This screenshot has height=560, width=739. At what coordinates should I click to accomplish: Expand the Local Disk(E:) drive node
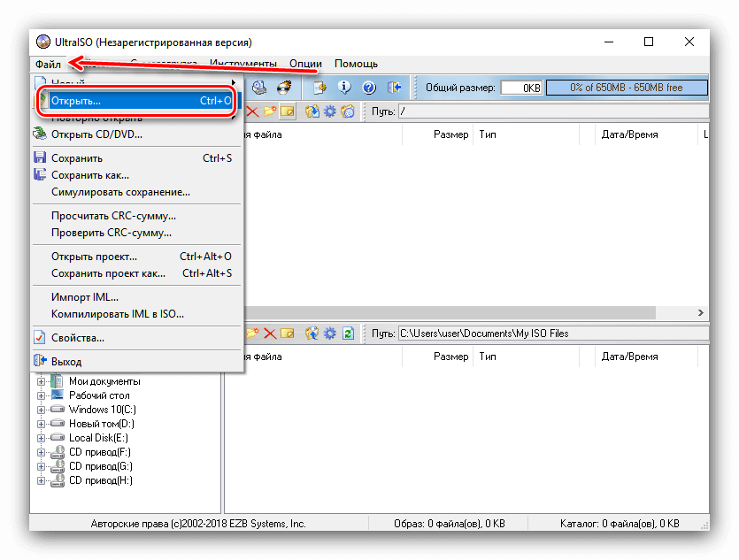tap(41, 438)
